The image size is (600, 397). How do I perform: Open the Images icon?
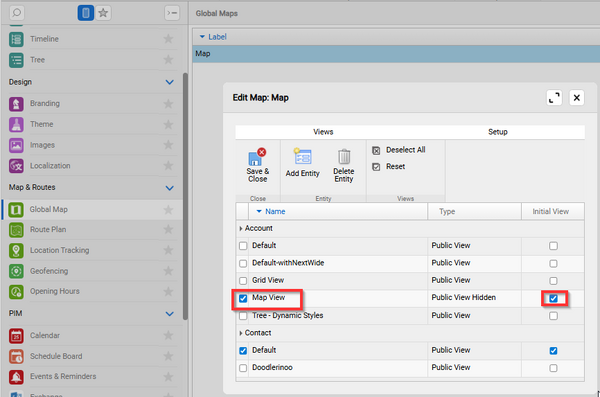tap(16, 145)
